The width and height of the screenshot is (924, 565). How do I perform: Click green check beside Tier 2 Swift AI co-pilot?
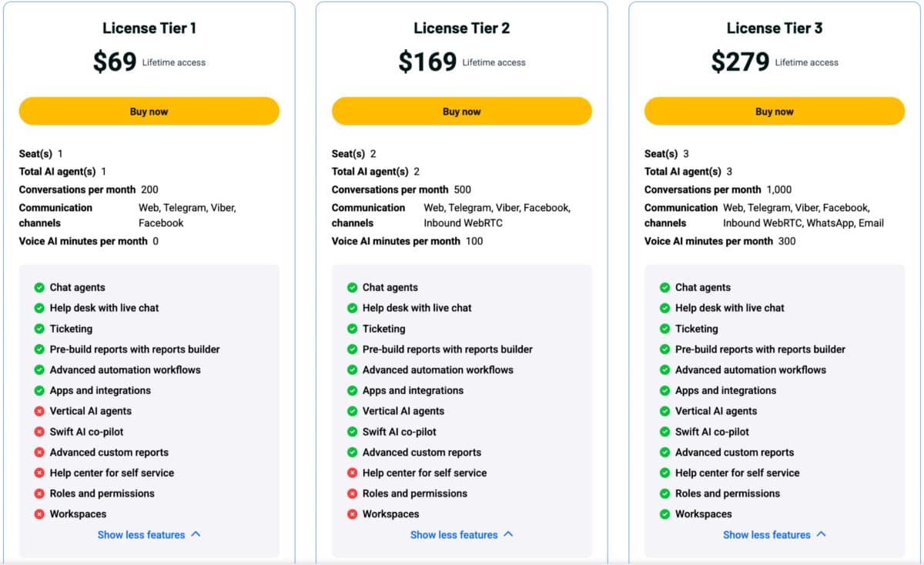[x=352, y=432]
